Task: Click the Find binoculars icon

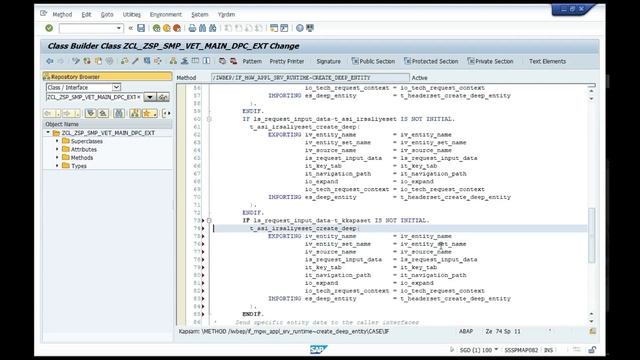Action: tap(202, 28)
